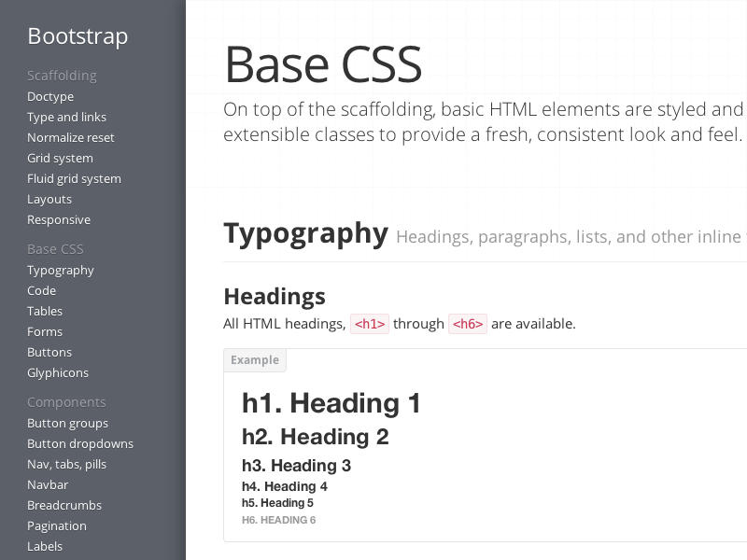View the Breadcrumbs section
The width and height of the screenshot is (747, 560).
pyautogui.click(x=62, y=505)
